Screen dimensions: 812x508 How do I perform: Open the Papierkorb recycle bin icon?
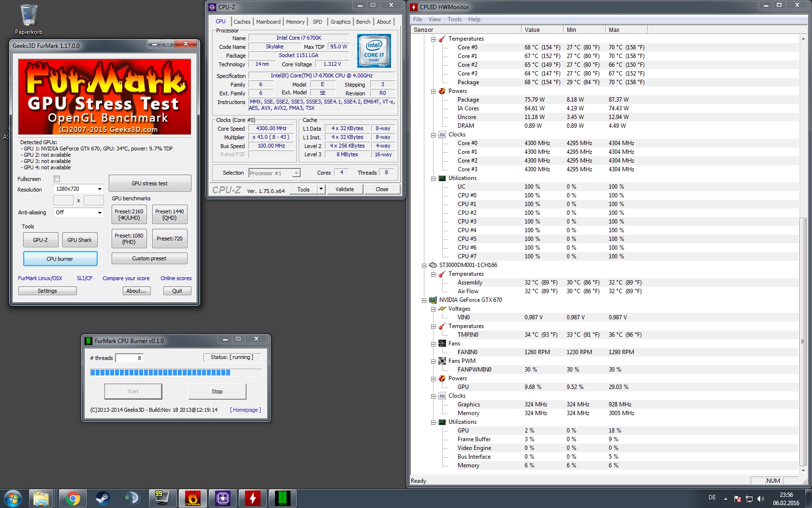point(29,19)
